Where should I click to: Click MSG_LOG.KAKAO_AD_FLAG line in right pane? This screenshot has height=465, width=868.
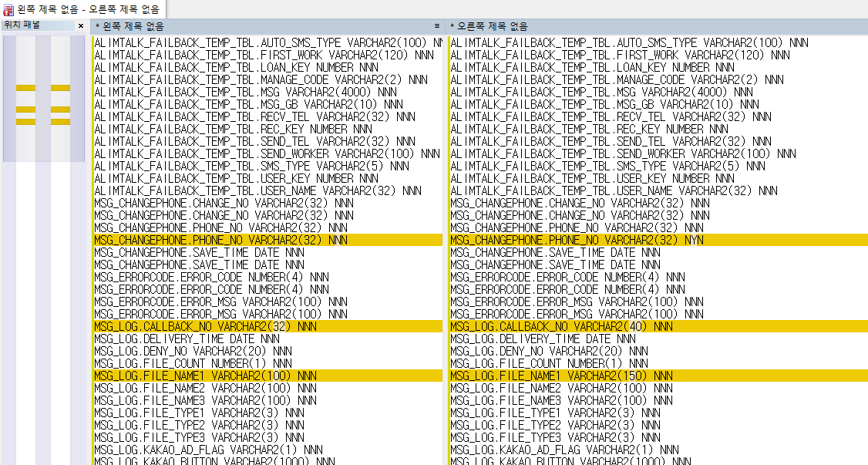click(x=564, y=450)
